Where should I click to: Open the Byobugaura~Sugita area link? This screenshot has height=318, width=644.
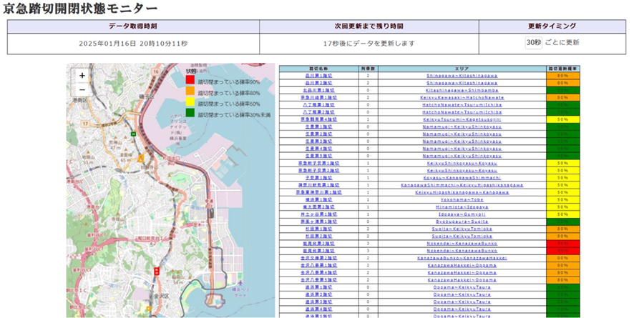tap(463, 222)
